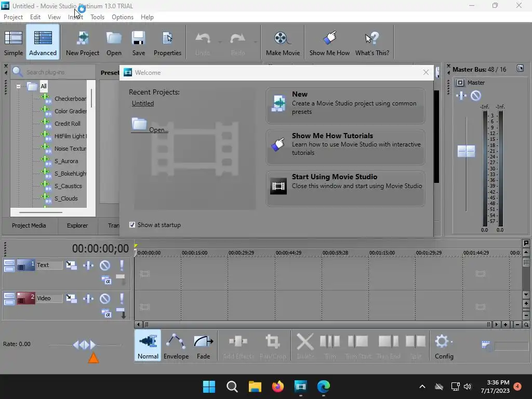
Task: Solo the Text track
Action: [x=122, y=265]
